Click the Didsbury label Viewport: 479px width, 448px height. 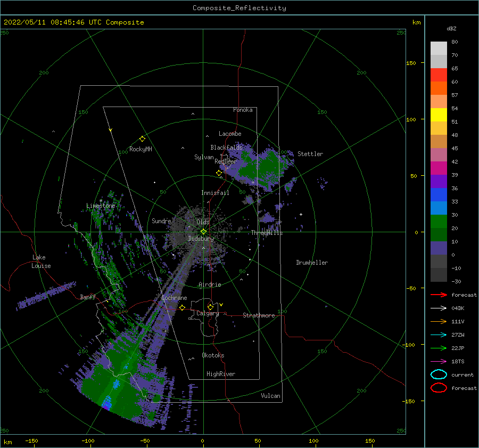(201, 239)
